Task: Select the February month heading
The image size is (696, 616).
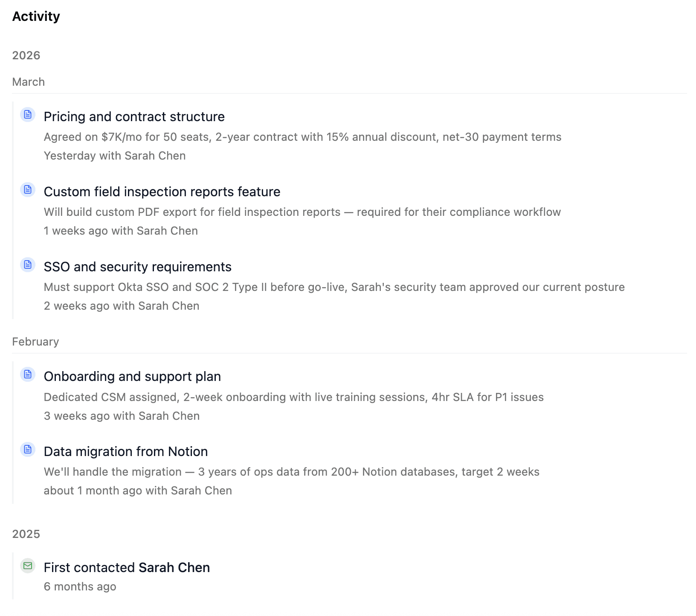Action: tap(35, 342)
